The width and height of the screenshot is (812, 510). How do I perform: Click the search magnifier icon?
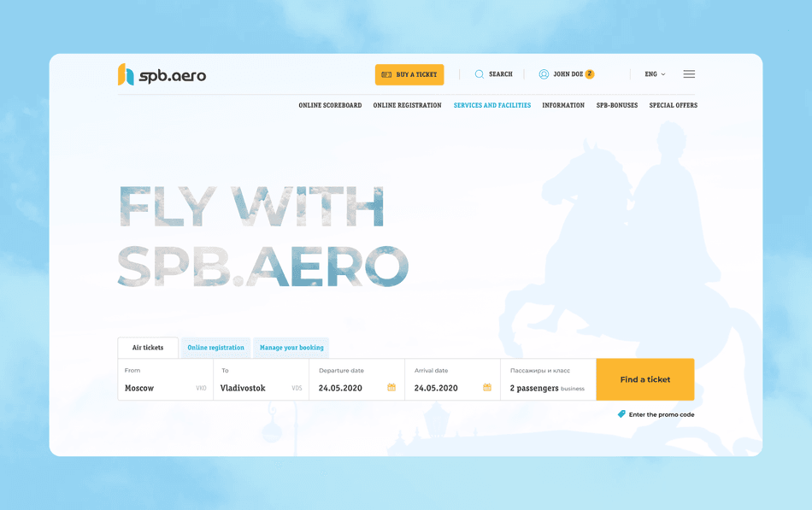pos(479,74)
